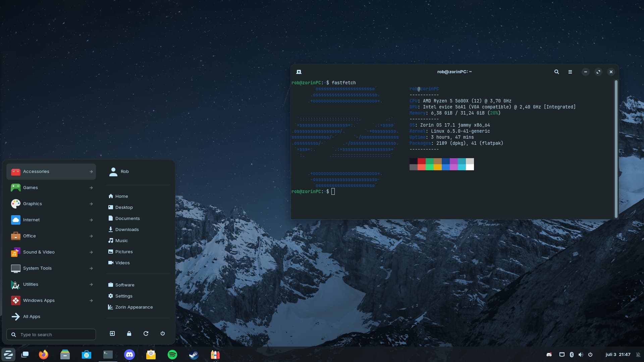Toggle the notifications bell in tray
This screenshot has width=644, height=362.
pyautogui.click(x=638, y=355)
